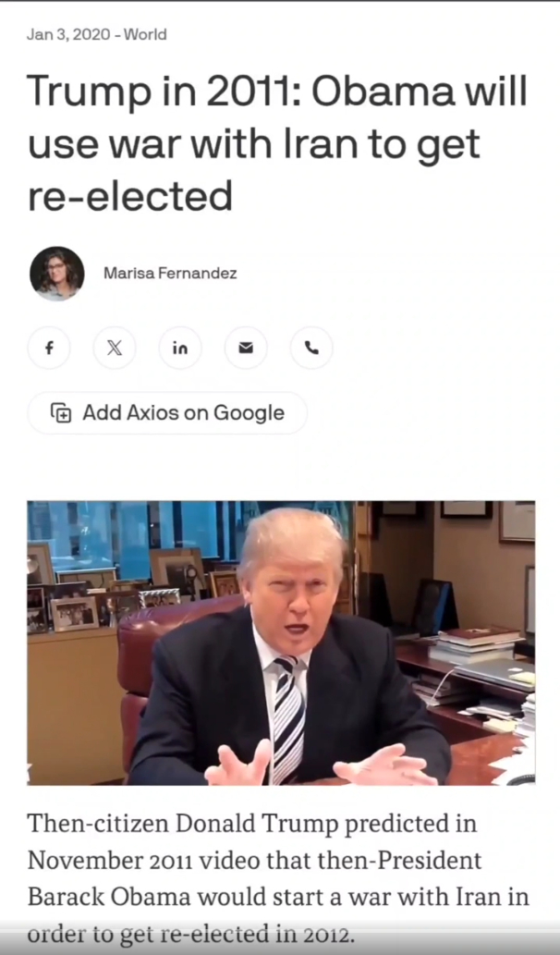This screenshot has height=955, width=560.
Task: Share the article via email envelope icon
Action: point(246,348)
